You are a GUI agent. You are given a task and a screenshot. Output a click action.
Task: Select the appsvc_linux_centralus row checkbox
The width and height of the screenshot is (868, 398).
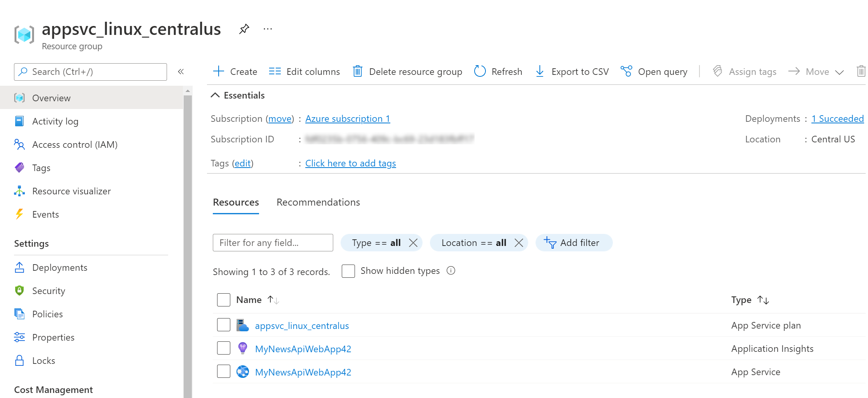pyautogui.click(x=224, y=325)
